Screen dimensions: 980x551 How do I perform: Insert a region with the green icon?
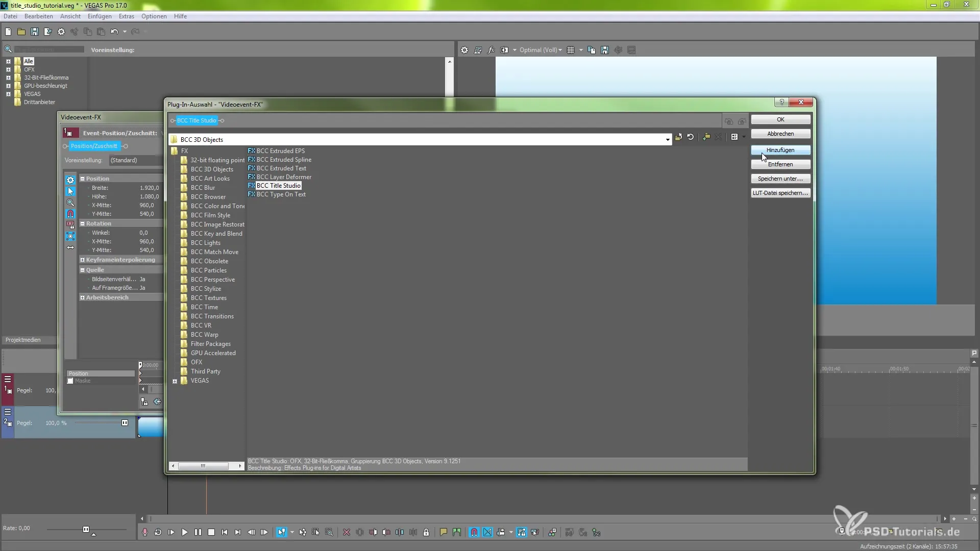tap(457, 532)
